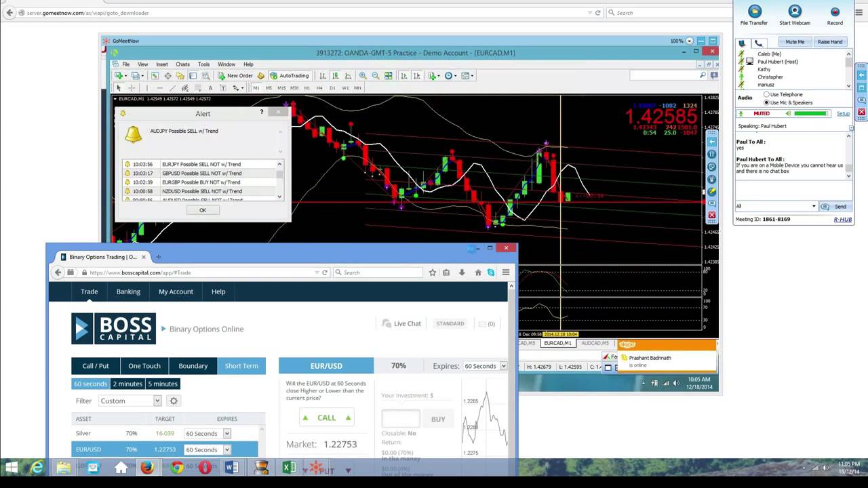Open the Banking tab on Boss Capital
Image resolution: width=868 pixels, height=488 pixels.
[x=128, y=291]
